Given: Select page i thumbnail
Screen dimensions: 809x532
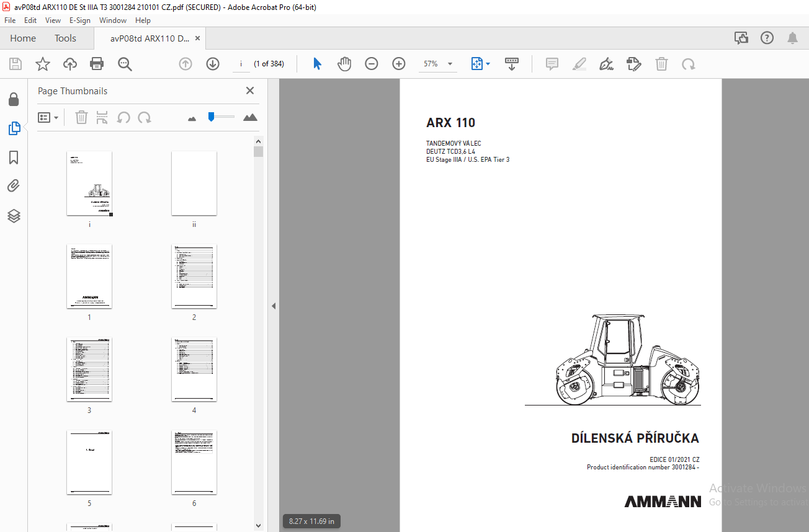Looking at the screenshot, I should click(x=89, y=184).
